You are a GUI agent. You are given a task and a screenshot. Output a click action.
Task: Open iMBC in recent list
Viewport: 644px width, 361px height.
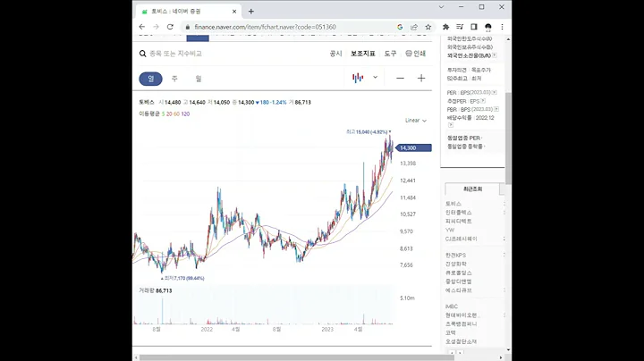point(452,306)
